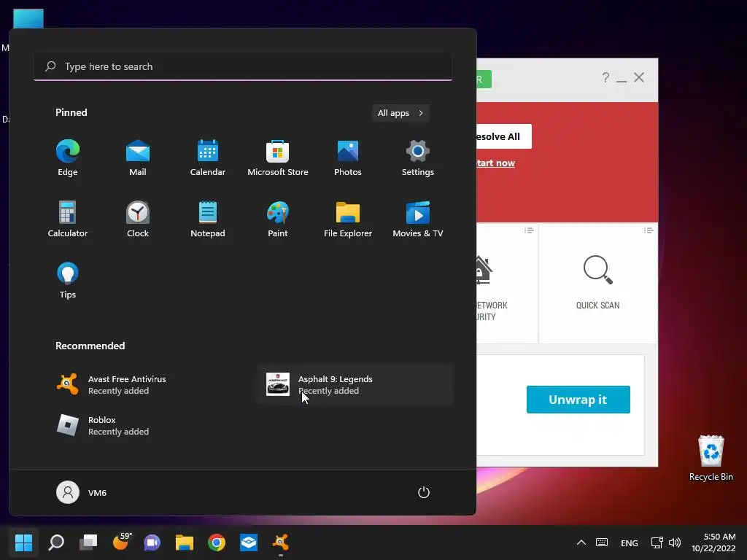747x560 pixels.
Task: Open the weather widget showing 59°
Action: [x=122, y=542]
